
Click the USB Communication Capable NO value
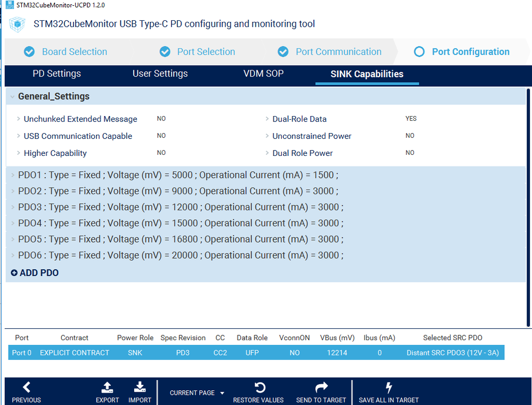tap(161, 135)
